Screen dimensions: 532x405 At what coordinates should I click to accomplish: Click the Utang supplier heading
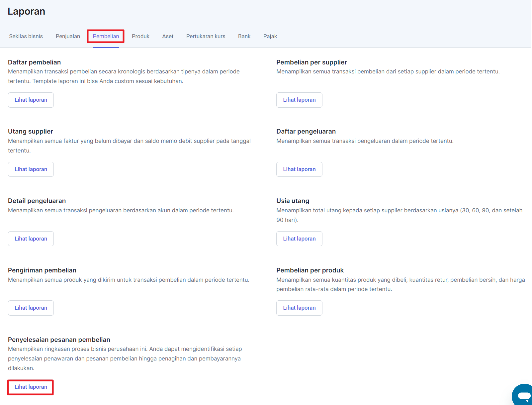(31, 131)
